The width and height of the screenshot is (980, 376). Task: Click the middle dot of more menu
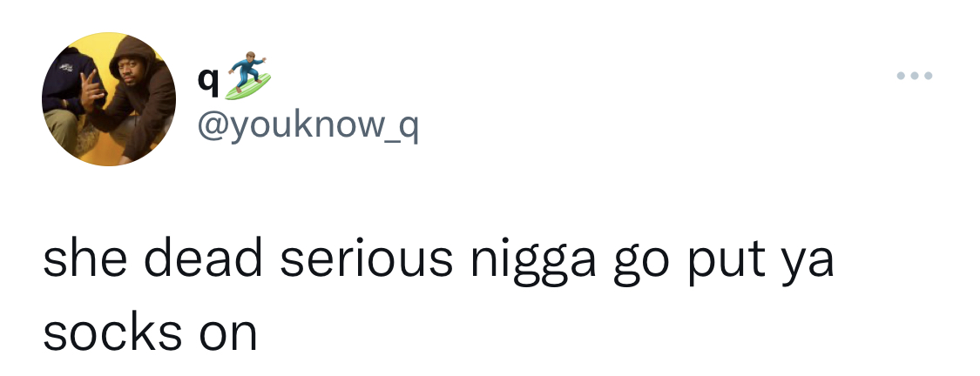click(915, 76)
